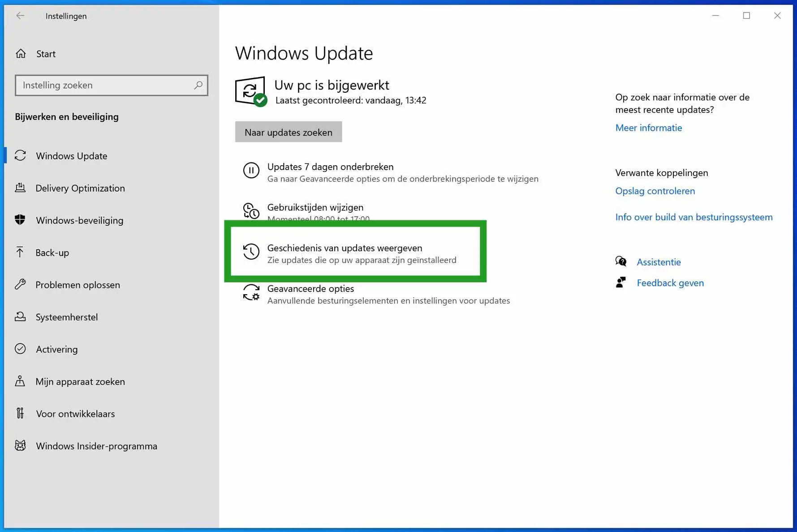Click the Geavanceerde opties gear-sync icon
Viewport: 797px width, 532px height.
click(x=251, y=292)
